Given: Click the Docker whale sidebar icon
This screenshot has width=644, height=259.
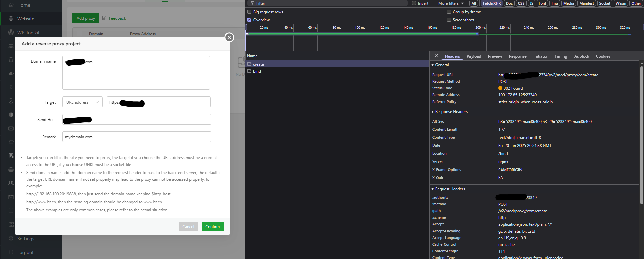Looking at the screenshot, I should point(11,73).
